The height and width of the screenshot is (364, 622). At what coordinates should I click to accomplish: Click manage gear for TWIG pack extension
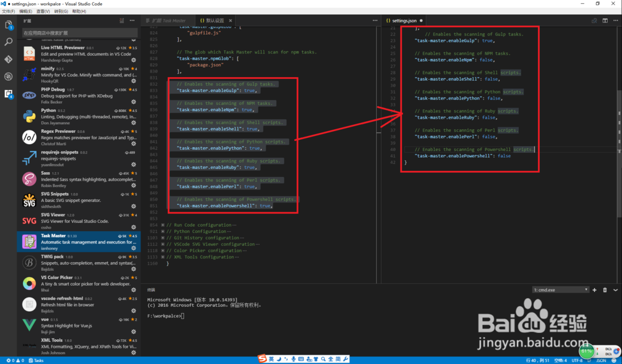tap(134, 270)
